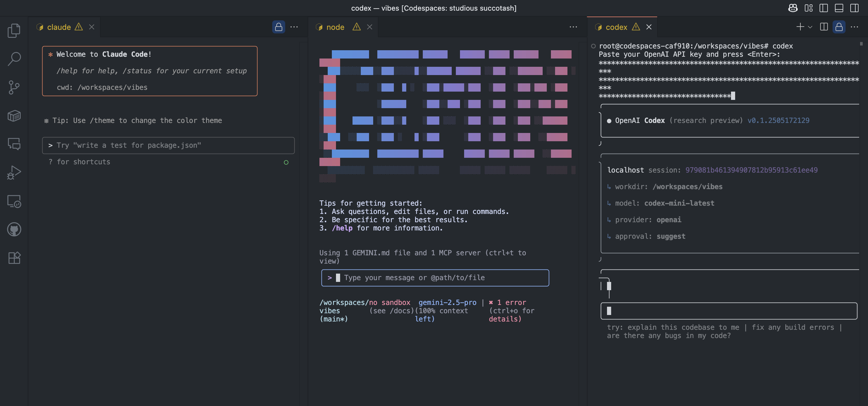Open the Remote Explorer icon
The height and width of the screenshot is (406, 868).
[x=14, y=201]
